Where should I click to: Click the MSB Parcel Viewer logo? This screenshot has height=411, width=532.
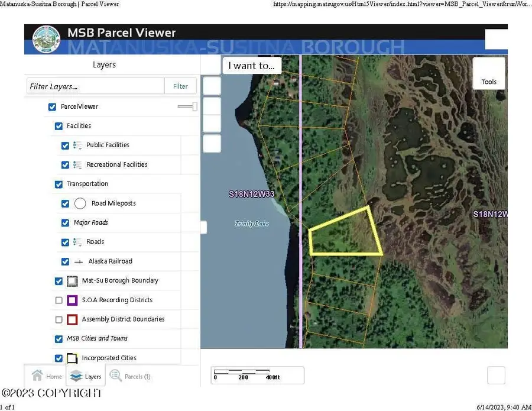46,39
